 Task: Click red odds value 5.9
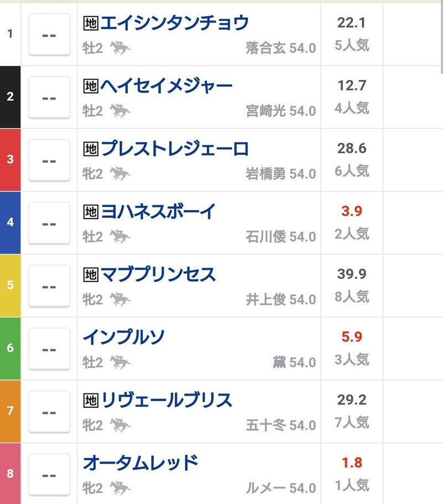(x=351, y=337)
